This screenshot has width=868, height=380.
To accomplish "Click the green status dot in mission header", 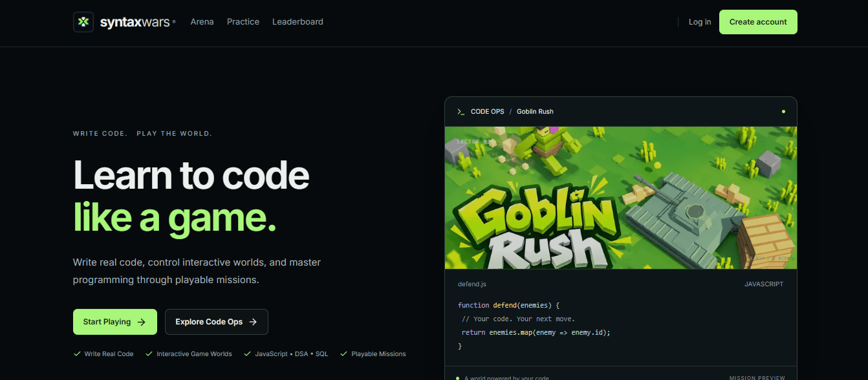I will [783, 112].
